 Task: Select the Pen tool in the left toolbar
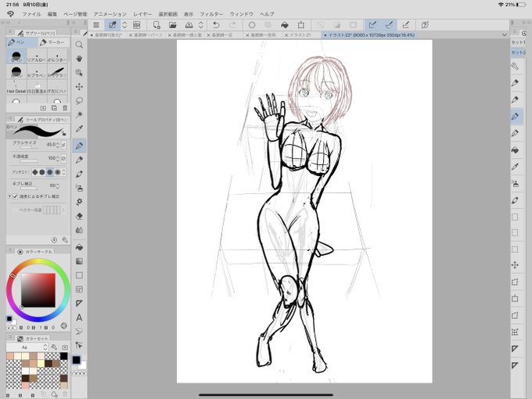79,146
